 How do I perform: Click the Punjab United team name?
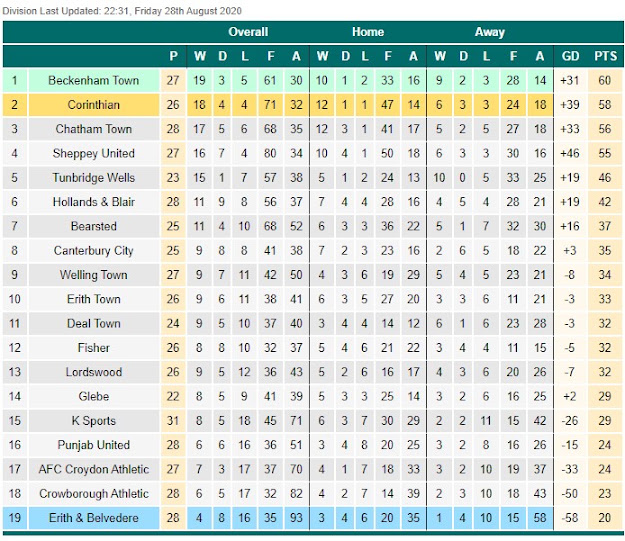pos(94,445)
